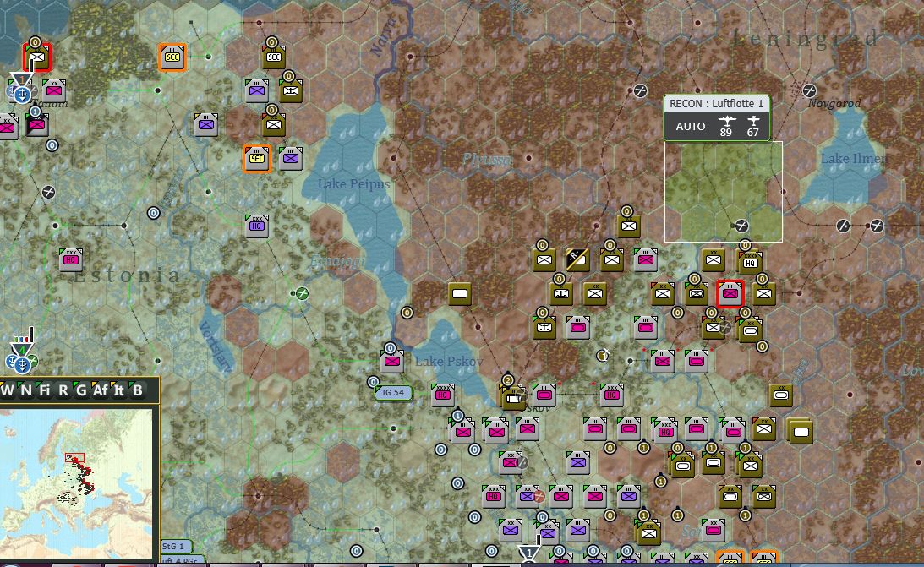Click the Lake Peipus map label
The image size is (924, 567).
[353, 184]
